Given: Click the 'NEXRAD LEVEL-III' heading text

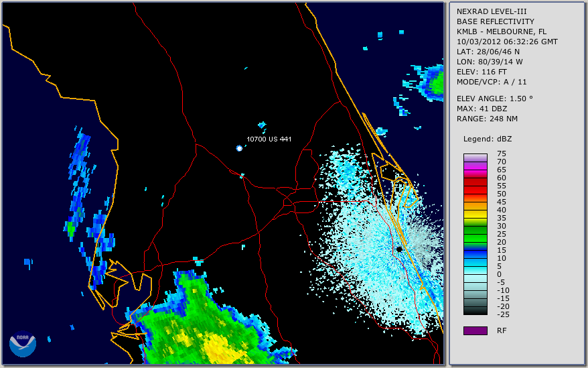Looking at the screenshot, I should pyautogui.click(x=492, y=11).
